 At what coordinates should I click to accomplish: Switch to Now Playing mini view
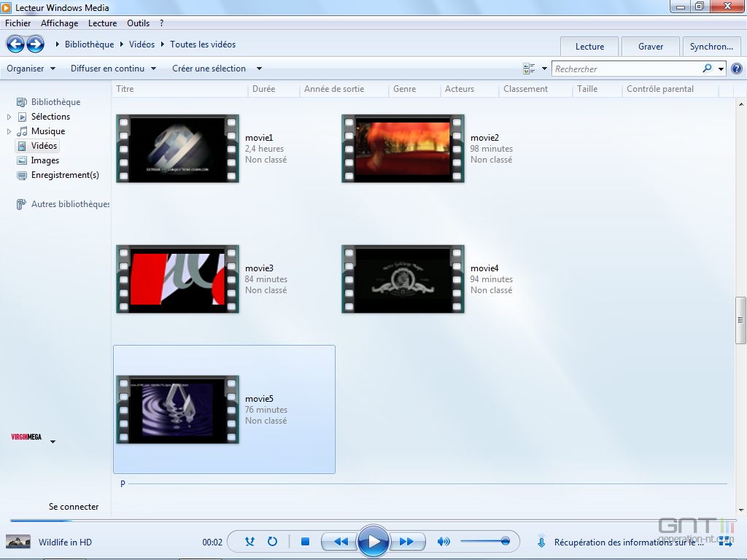point(724,542)
